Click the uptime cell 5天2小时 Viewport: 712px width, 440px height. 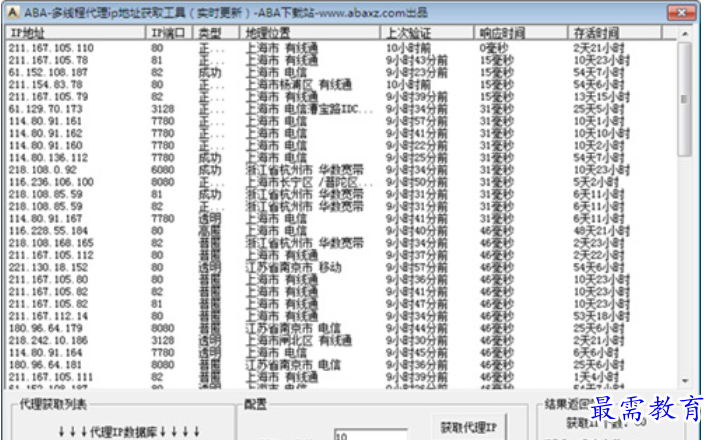pyautogui.click(x=596, y=182)
